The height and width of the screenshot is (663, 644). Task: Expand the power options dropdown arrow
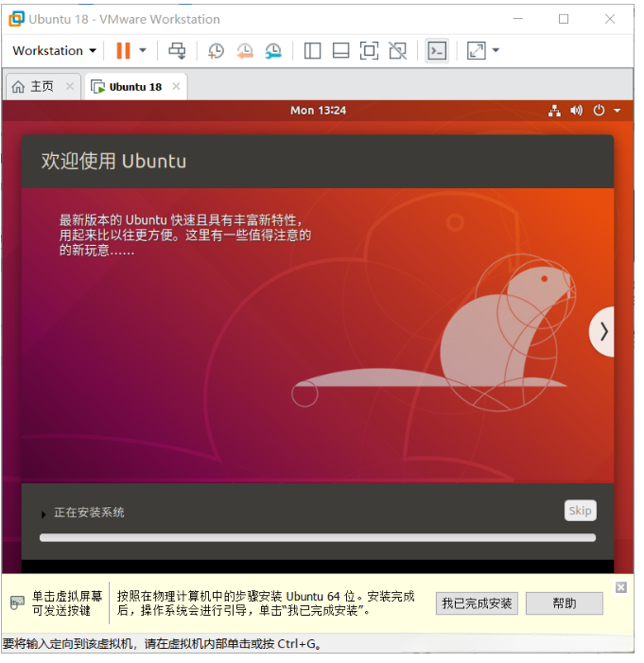pos(143,51)
